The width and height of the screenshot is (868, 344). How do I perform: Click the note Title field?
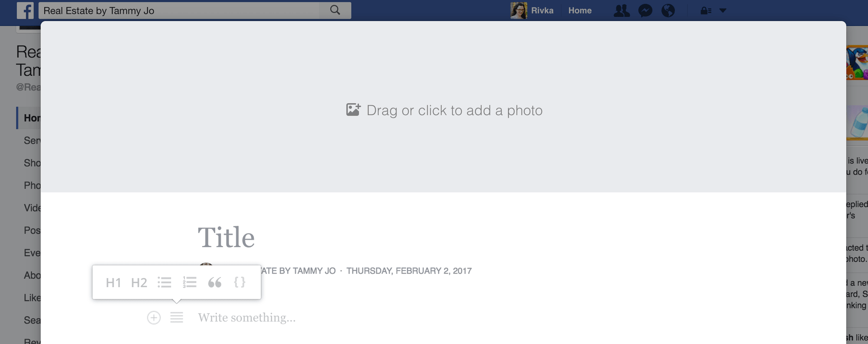click(x=226, y=238)
